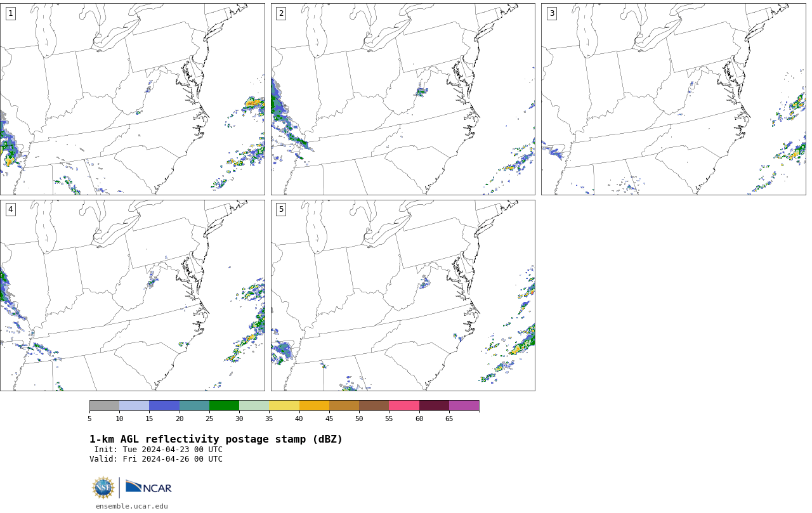Click colorbar tick label 40
This screenshot has height=513, width=812.
tap(299, 419)
